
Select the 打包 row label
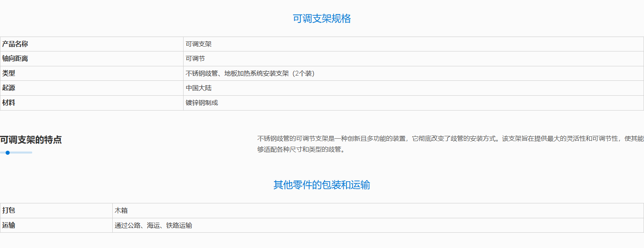click(8, 210)
